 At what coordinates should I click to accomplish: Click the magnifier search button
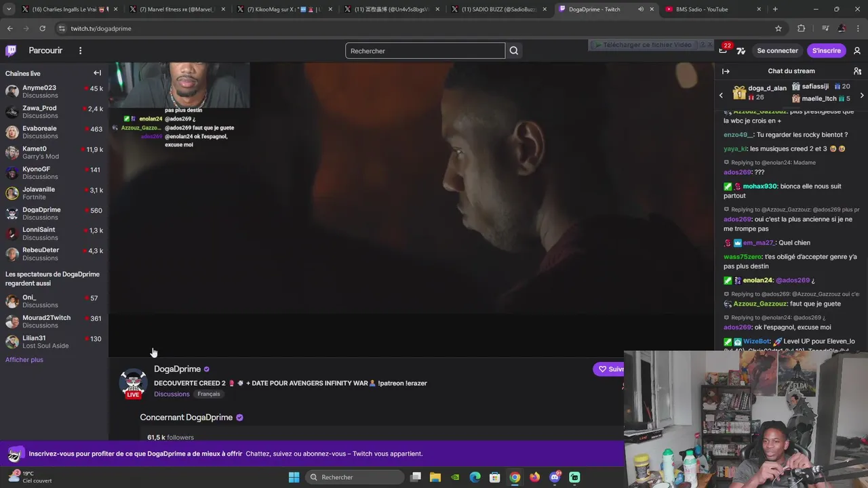[x=514, y=51]
